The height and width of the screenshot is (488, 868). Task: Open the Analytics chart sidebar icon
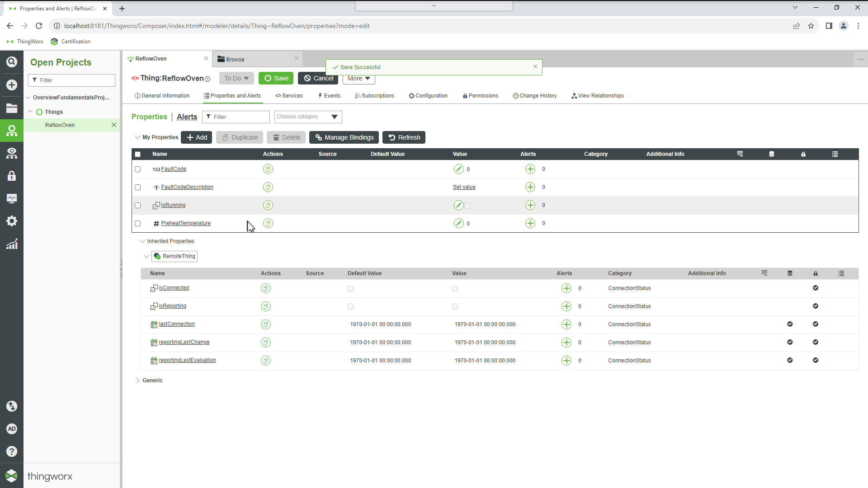(12, 244)
